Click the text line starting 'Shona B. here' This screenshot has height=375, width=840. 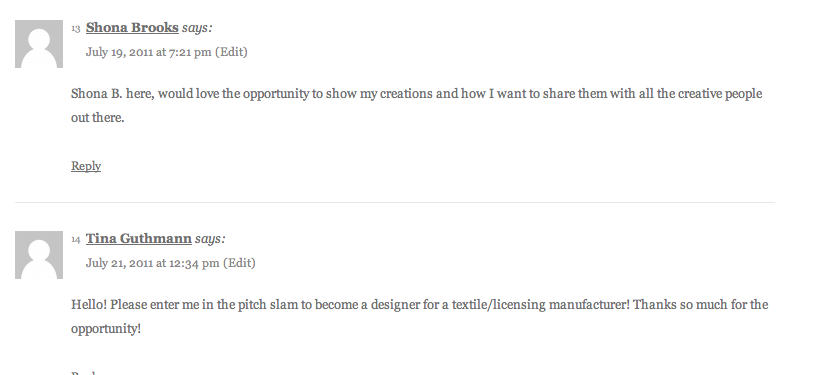(416, 94)
